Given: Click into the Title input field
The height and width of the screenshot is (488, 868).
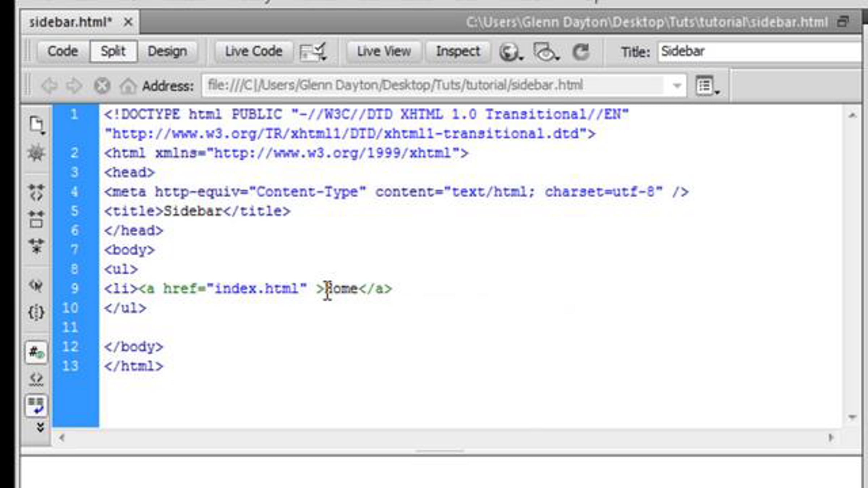Looking at the screenshot, I should 759,52.
